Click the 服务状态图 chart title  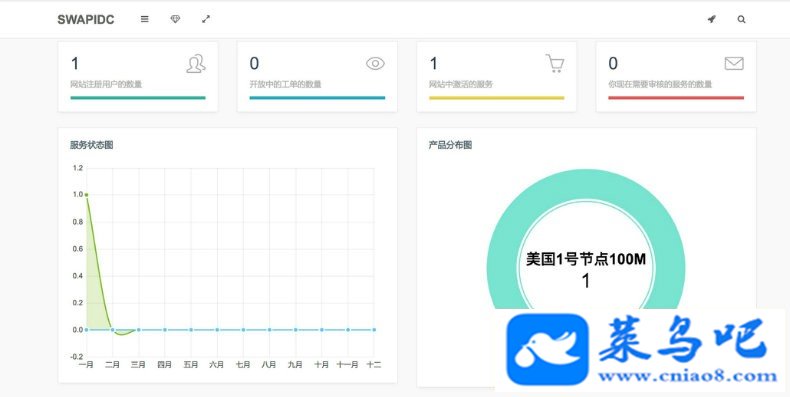tap(92, 145)
